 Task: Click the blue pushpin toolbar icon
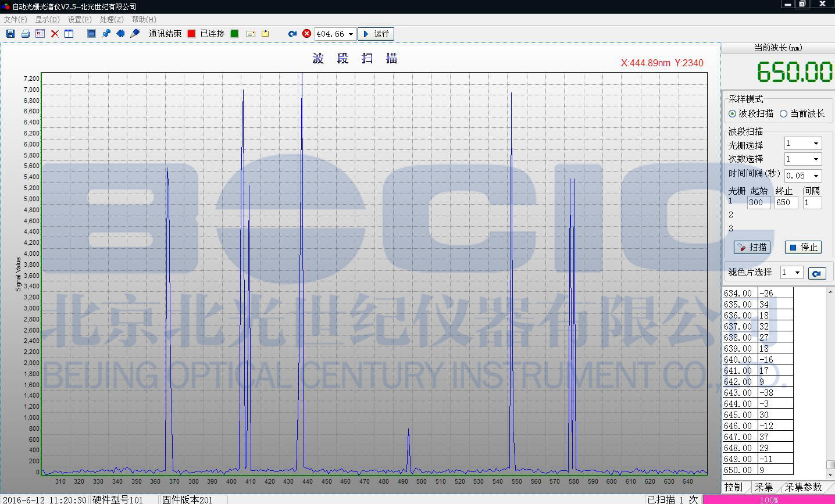(x=106, y=34)
